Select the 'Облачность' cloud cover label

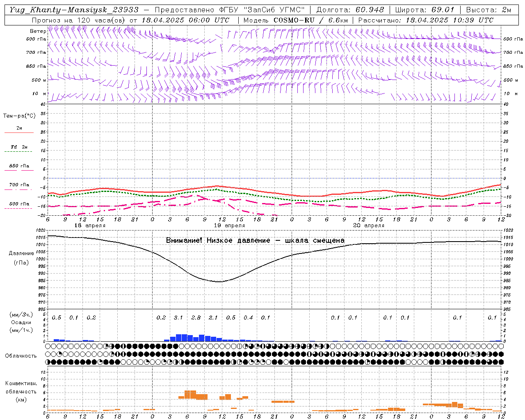pos(21,356)
